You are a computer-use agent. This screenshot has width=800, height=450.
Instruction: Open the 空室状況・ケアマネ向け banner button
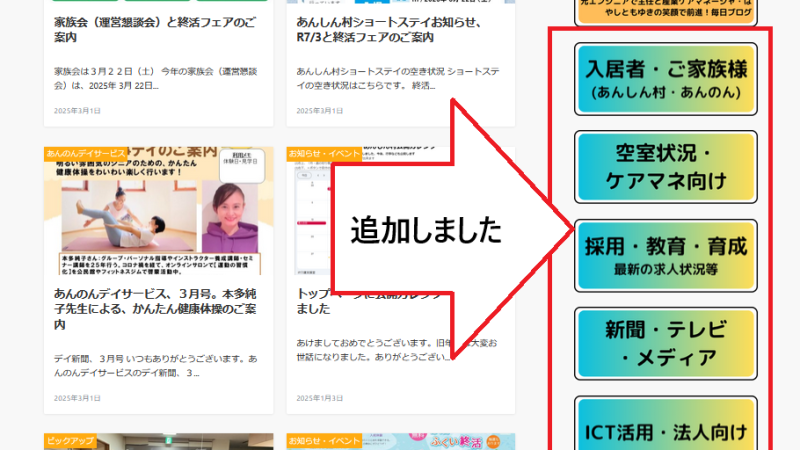coord(666,167)
